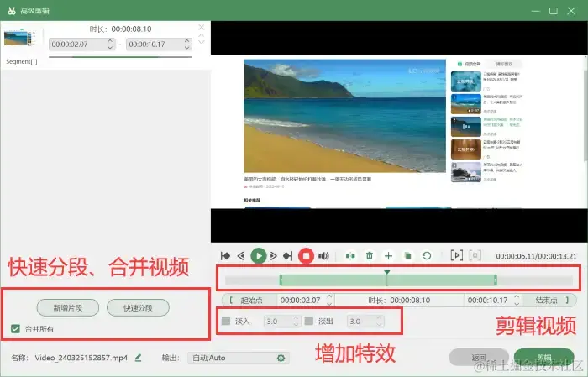Play the video preview
Image resolution: width=588 pixels, height=377 pixels.
tap(259, 256)
